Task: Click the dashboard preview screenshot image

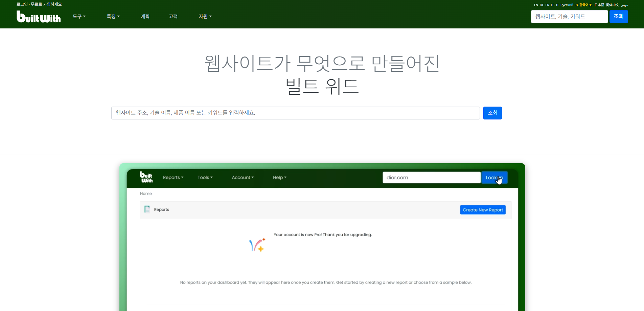Action: pyautogui.click(x=322, y=237)
